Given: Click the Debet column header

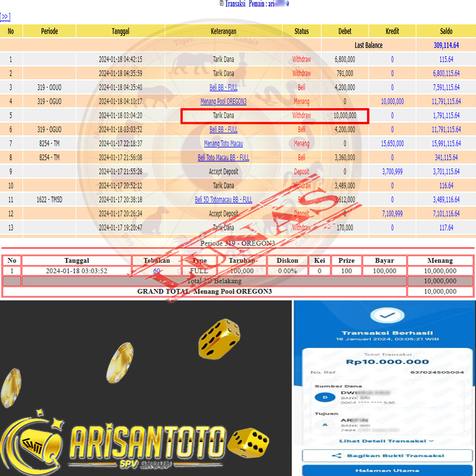Looking at the screenshot, I should pos(345,31).
